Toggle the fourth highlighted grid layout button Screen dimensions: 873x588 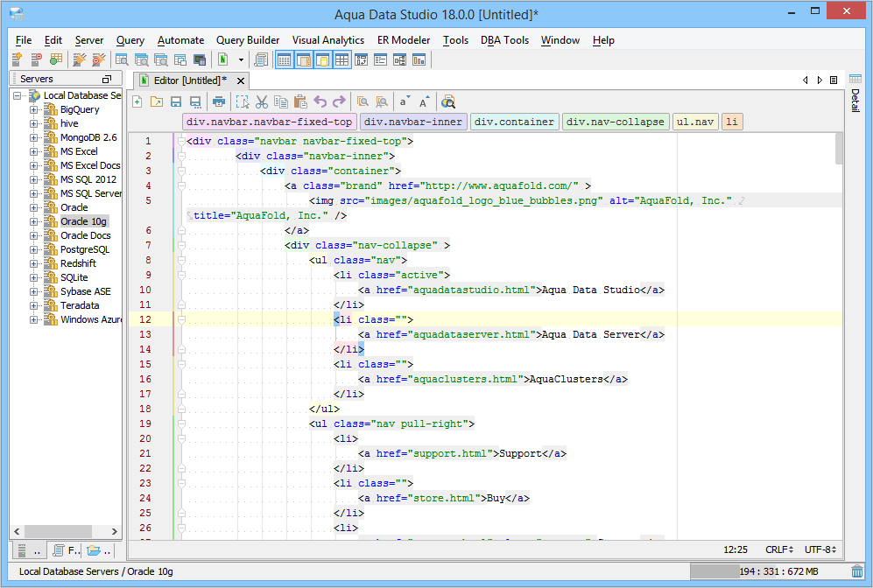341,59
